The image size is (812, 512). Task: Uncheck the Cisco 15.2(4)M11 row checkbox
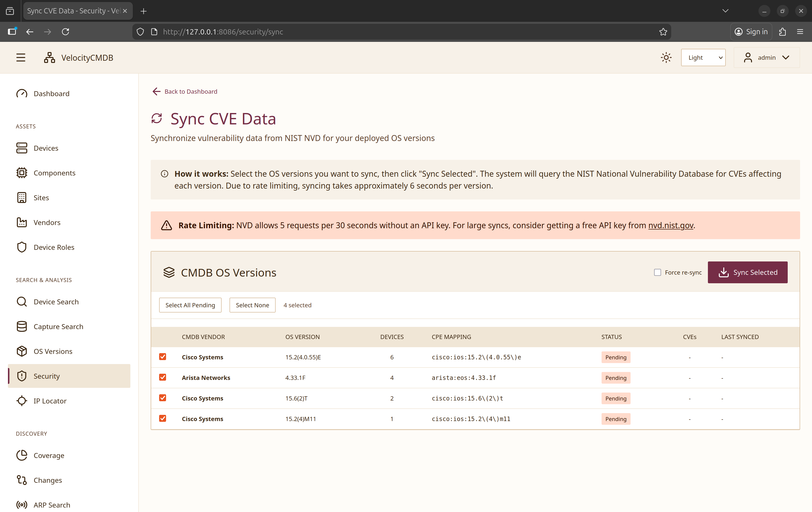tap(163, 419)
